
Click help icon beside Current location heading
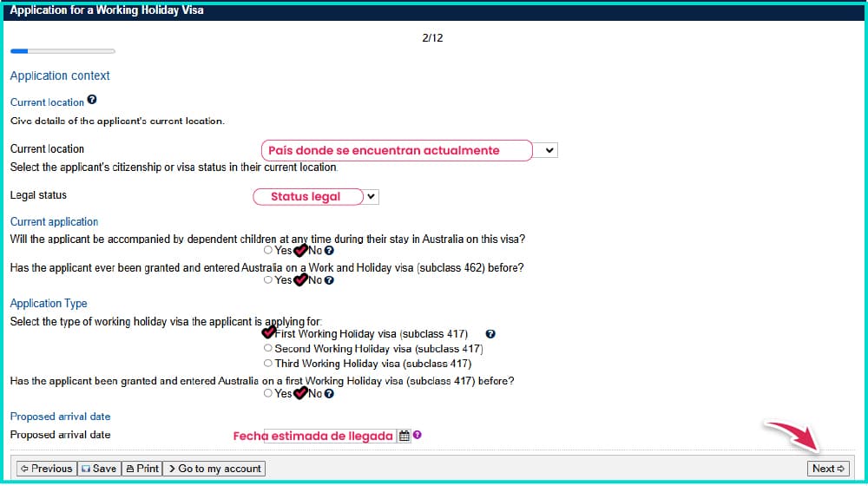(x=92, y=101)
